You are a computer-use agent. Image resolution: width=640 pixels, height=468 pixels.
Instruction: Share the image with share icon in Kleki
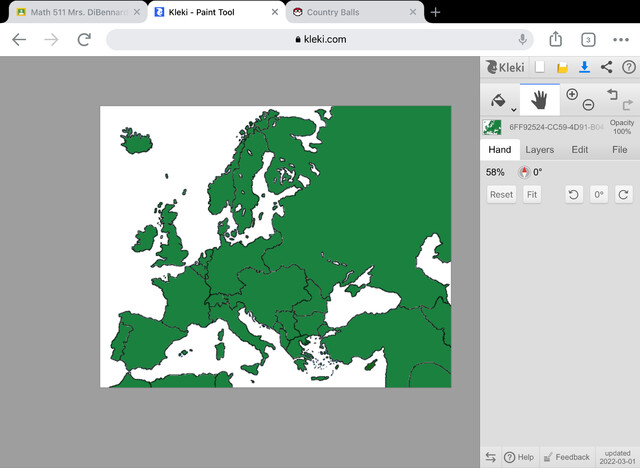point(607,67)
